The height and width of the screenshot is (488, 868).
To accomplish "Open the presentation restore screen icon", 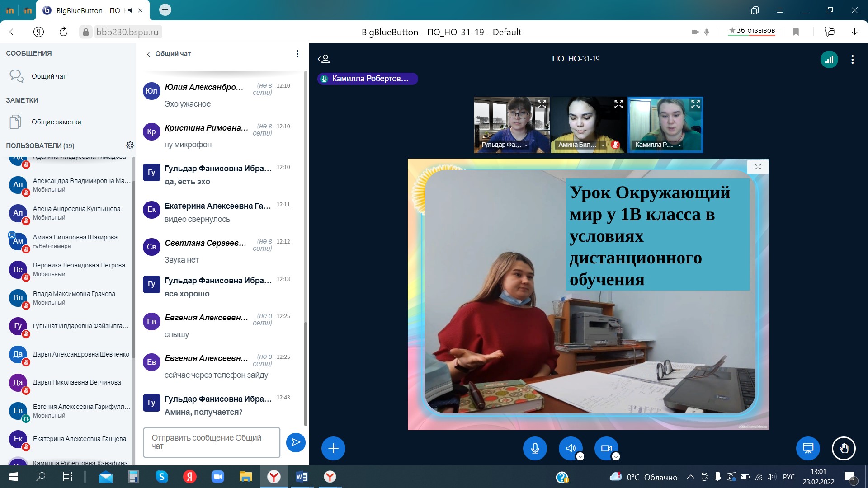I will pyautogui.click(x=807, y=448).
